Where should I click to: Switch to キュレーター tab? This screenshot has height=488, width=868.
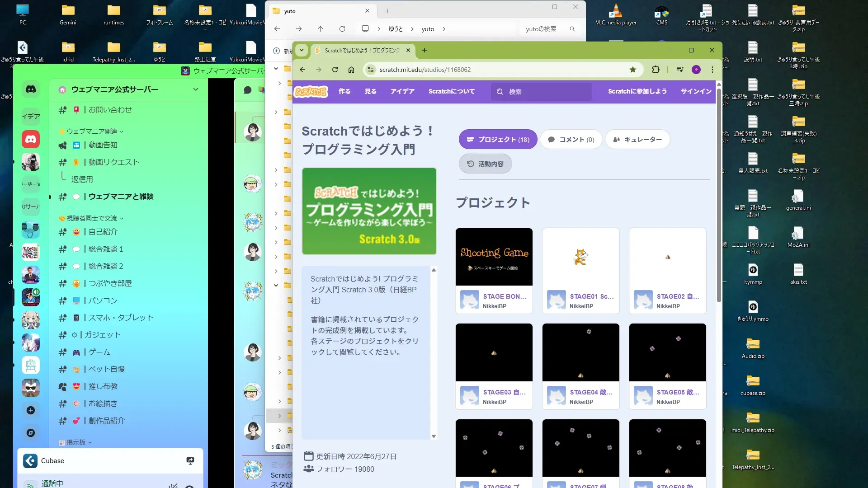tap(637, 140)
